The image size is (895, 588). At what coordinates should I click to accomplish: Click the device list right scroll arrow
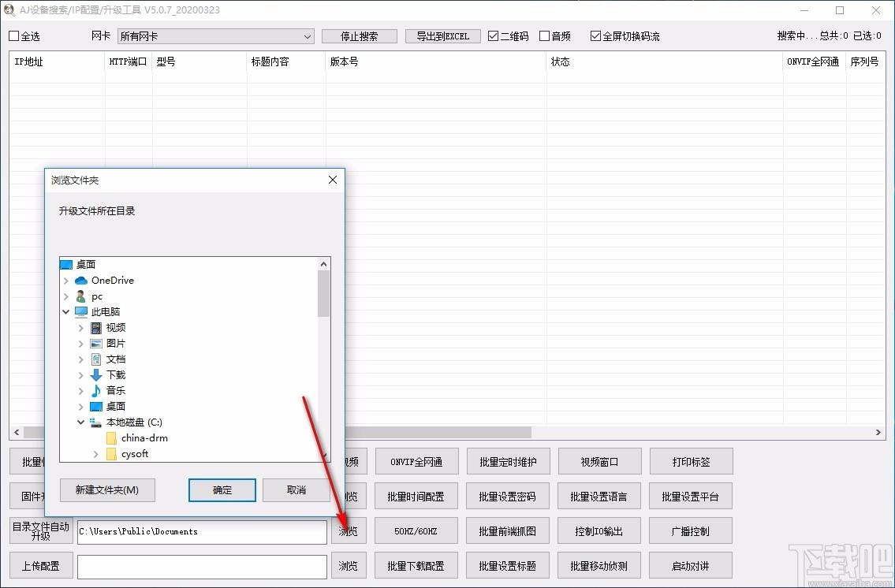coord(878,432)
